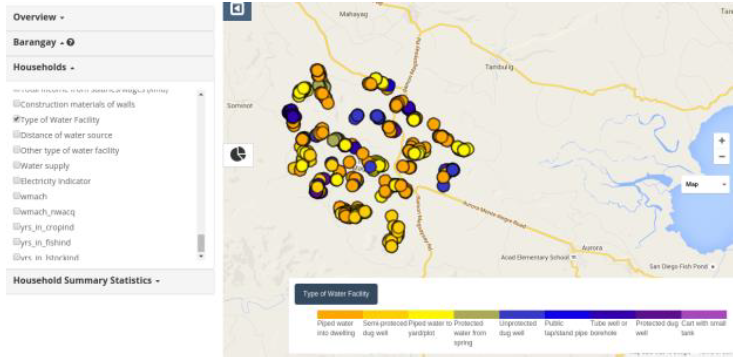Select Piped water into dwelling swatch
The width and height of the screenshot is (742, 362).
coord(340,315)
